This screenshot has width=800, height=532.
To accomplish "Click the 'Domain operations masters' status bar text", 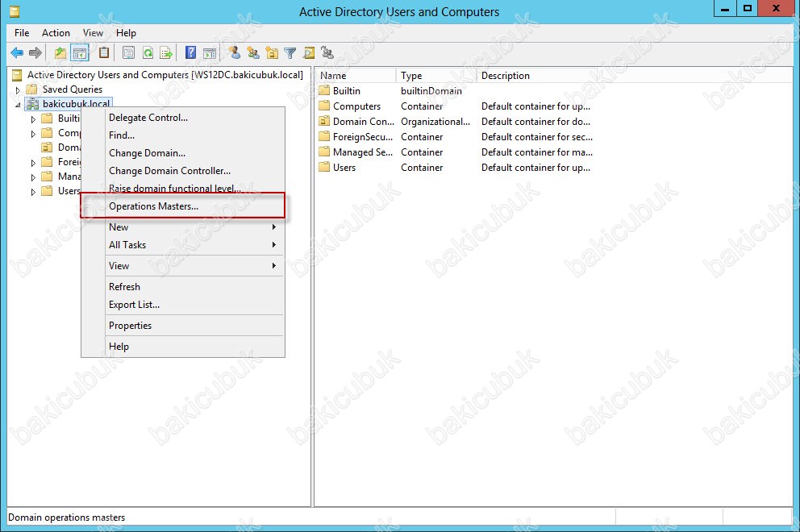I will click(66, 517).
